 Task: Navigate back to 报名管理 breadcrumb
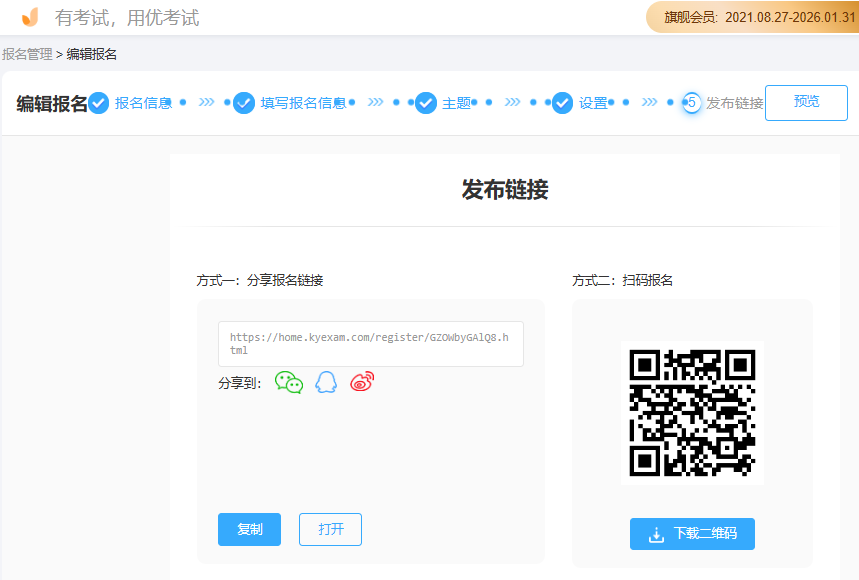27,54
